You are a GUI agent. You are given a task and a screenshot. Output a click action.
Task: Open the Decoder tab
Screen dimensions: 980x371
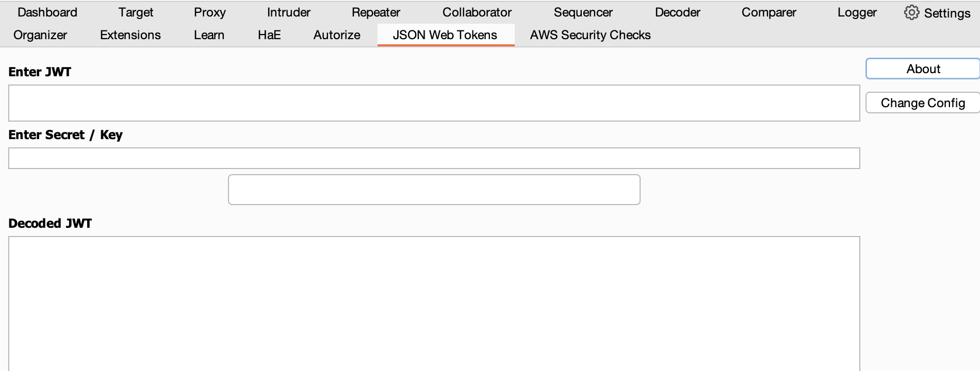(677, 12)
